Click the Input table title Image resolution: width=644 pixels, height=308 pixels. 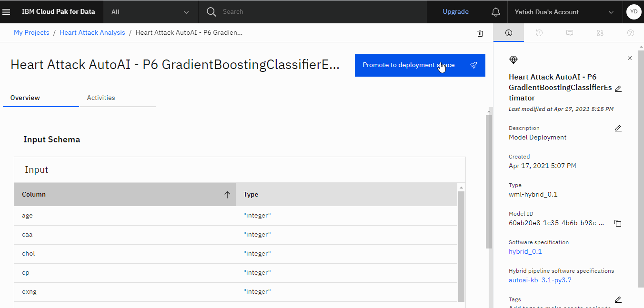point(37,169)
